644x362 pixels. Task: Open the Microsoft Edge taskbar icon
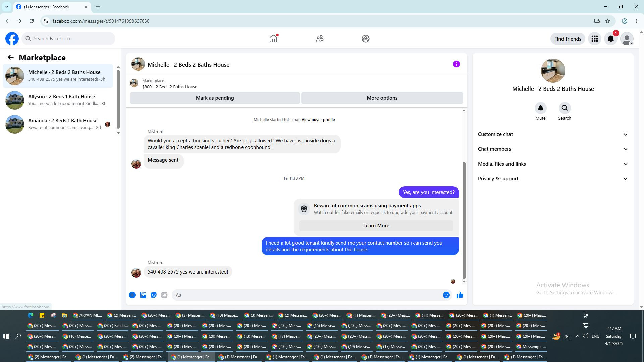pyautogui.click(x=31, y=315)
